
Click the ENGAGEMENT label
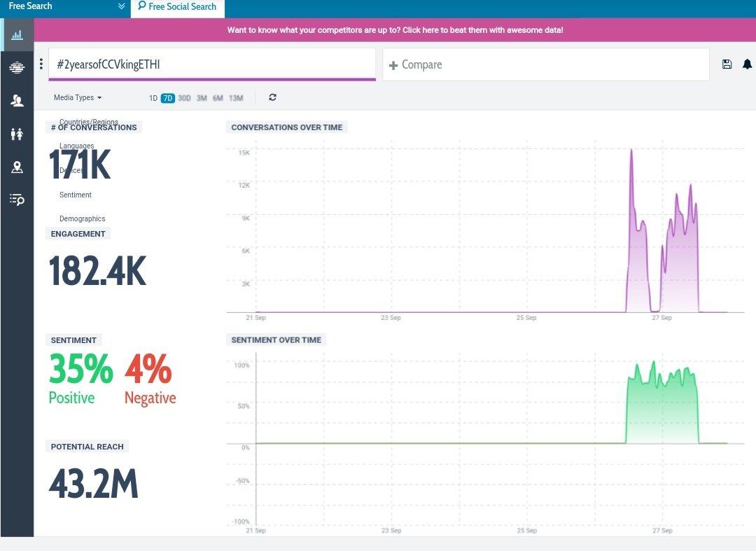[78, 234]
